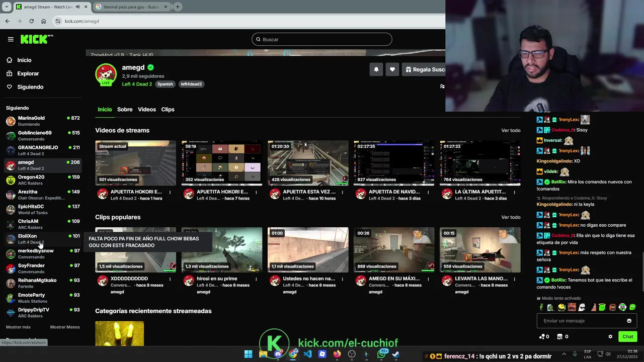Open the hamburger sidebar menu
Image resolution: width=644 pixels, height=362 pixels.
tap(11, 39)
